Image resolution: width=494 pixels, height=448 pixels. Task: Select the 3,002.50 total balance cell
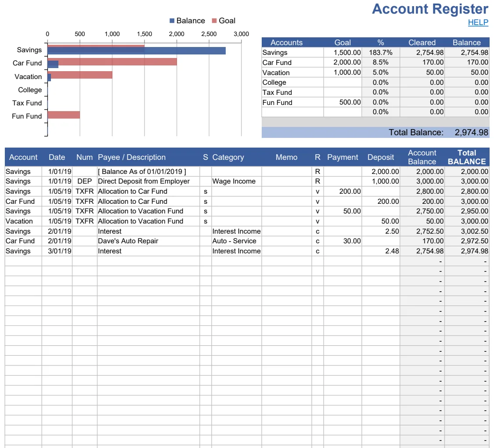(x=467, y=231)
